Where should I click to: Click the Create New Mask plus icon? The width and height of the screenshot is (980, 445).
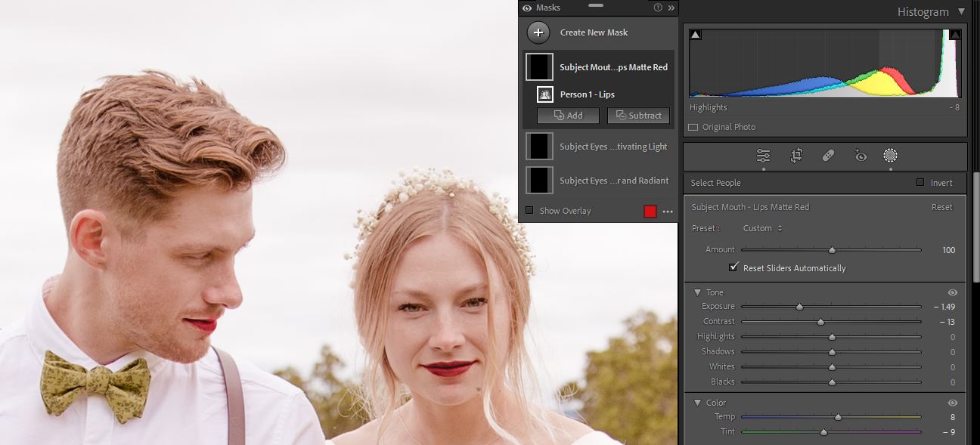[538, 32]
